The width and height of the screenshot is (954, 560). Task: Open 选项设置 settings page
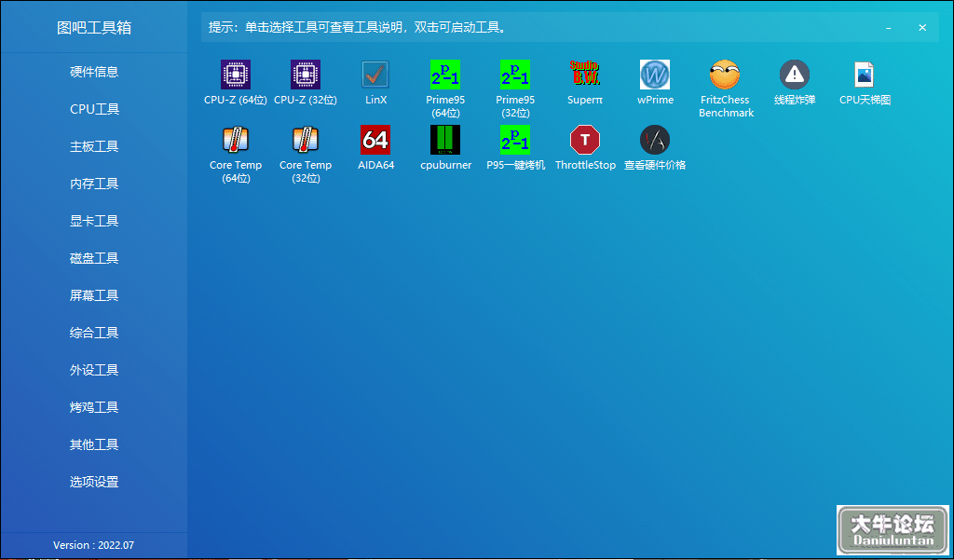click(x=94, y=482)
